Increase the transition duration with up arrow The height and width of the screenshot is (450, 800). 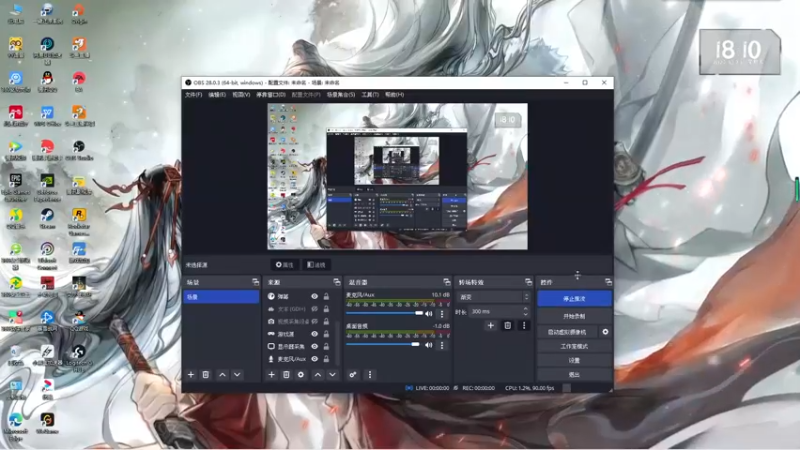pos(526,309)
